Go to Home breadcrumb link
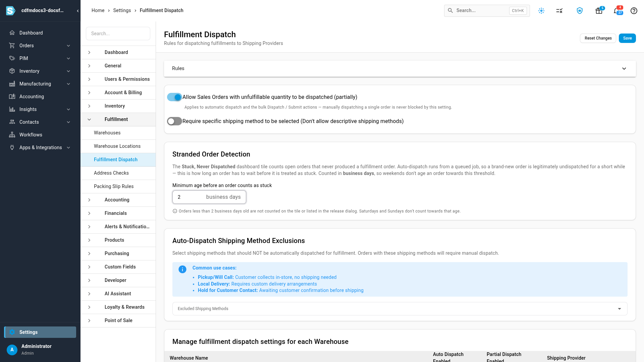This screenshot has height=362, width=644. (98, 10)
